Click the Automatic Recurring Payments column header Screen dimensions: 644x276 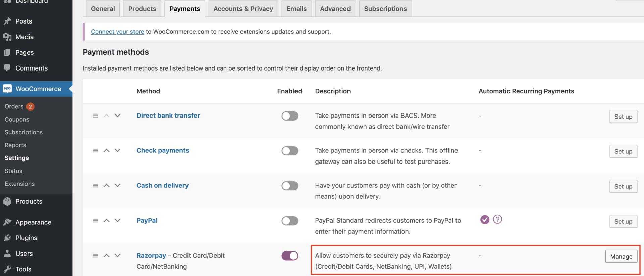coord(526,91)
